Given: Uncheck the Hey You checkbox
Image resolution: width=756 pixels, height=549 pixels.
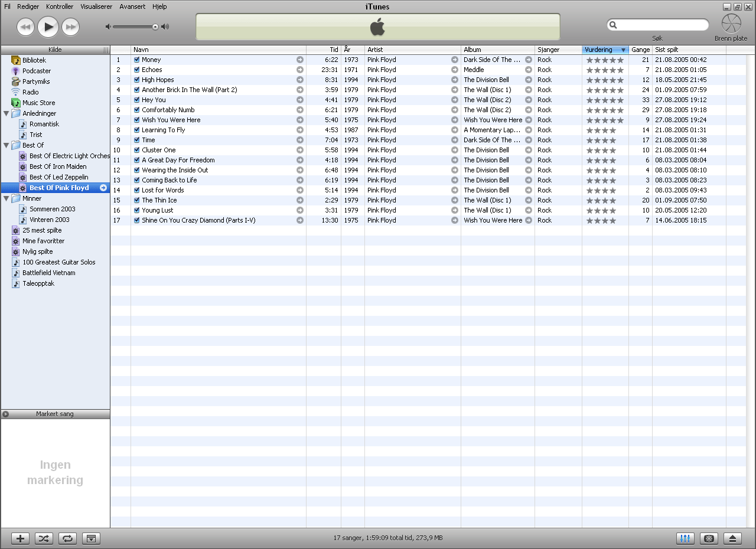Looking at the screenshot, I should click(x=137, y=100).
